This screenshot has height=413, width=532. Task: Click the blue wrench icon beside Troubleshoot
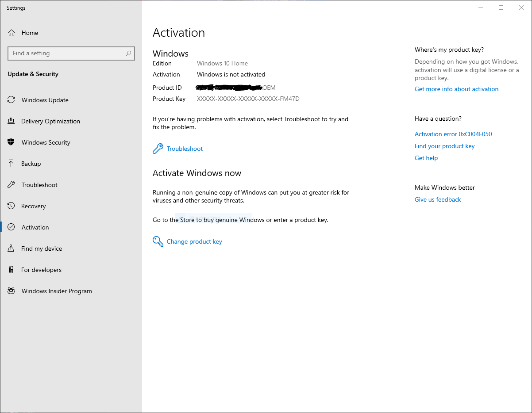coord(158,149)
